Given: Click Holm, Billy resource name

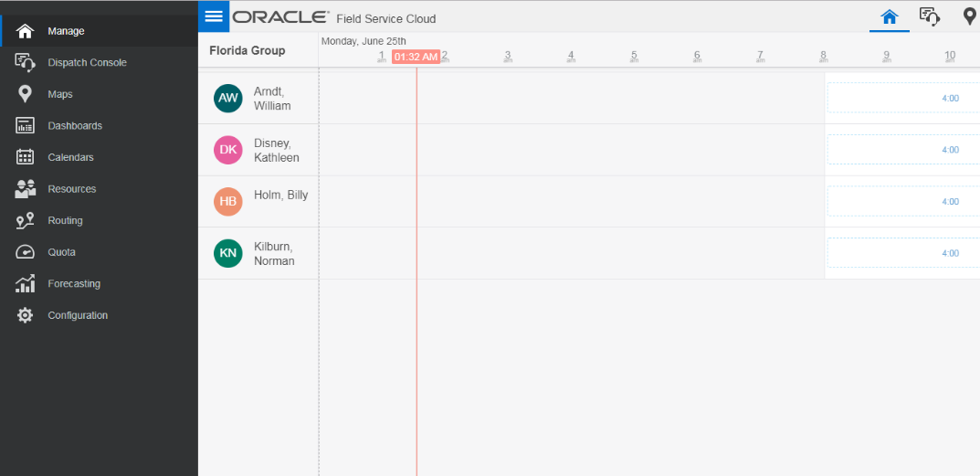Looking at the screenshot, I should tap(280, 195).
